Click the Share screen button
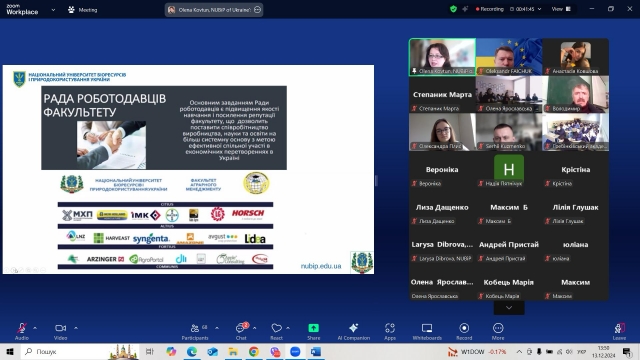 313,331
